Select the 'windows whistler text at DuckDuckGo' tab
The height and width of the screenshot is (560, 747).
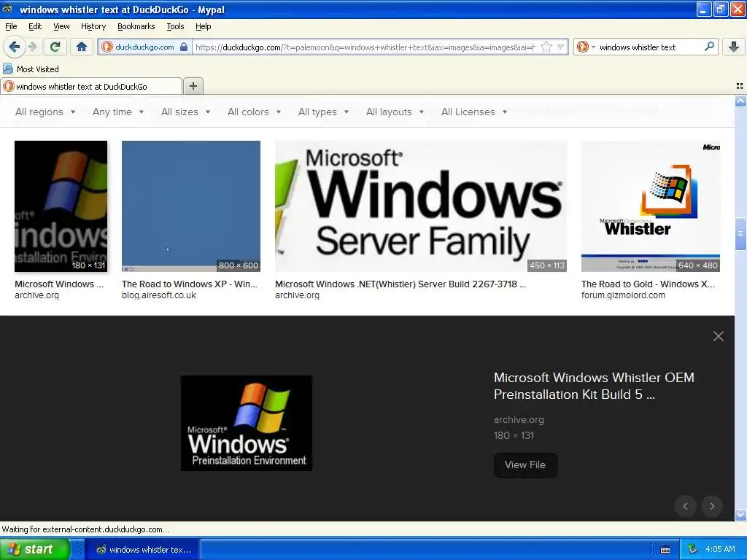(x=91, y=86)
